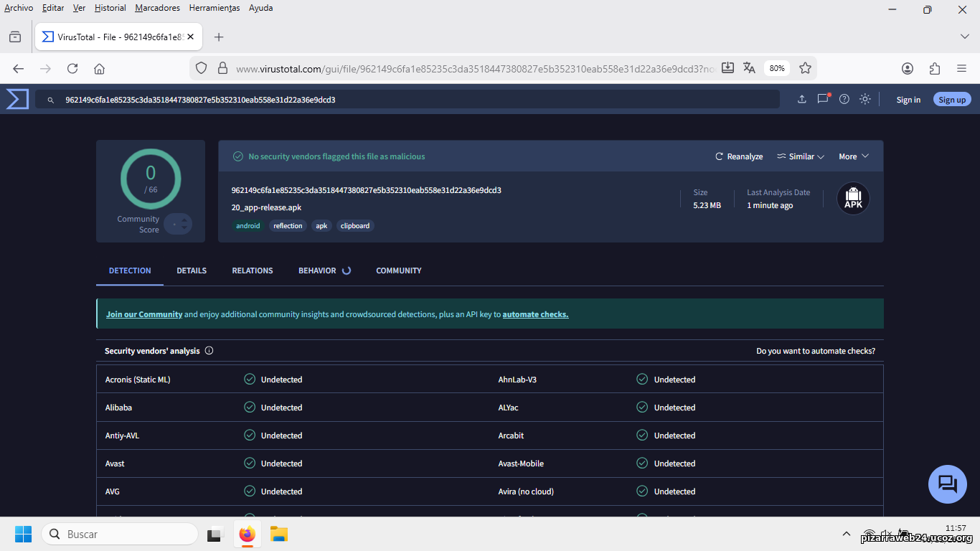The height and width of the screenshot is (551, 980).
Task: Switch to the RELATIONS tab
Action: pos(253,270)
